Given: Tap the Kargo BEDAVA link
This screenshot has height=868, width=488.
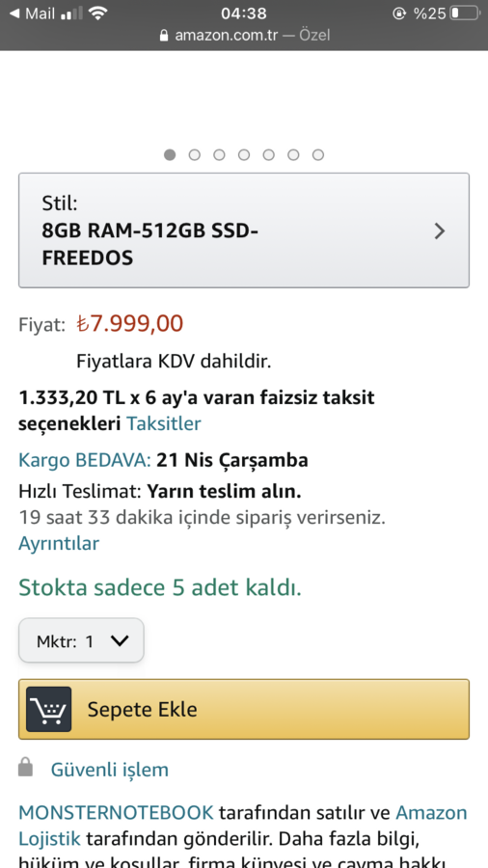Looking at the screenshot, I should pyautogui.click(x=85, y=460).
